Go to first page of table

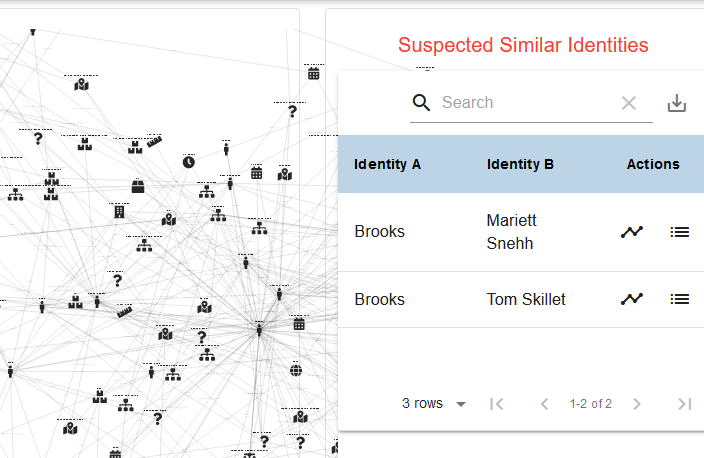pyautogui.click(x=496, y=404)
